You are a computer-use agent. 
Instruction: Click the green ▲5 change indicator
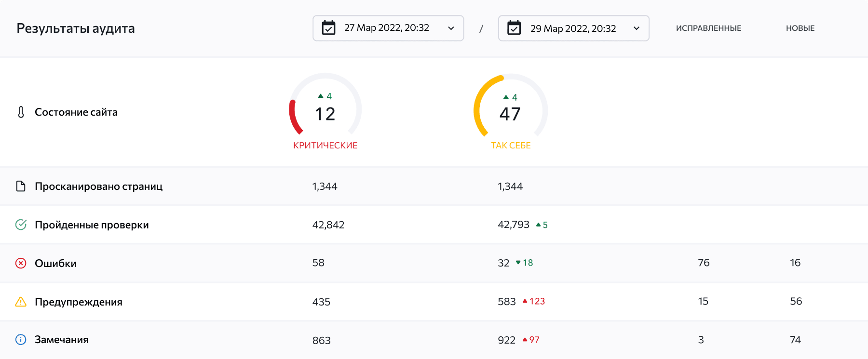[x=542, y=225]
